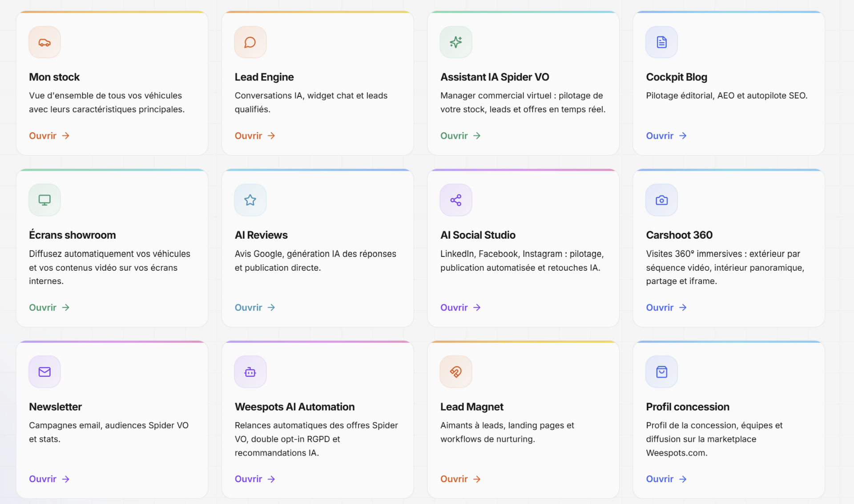Click the robot icon on Weespots AI Automation card
The width and height of the screenshot is (854, 504).
coord(250,372)
